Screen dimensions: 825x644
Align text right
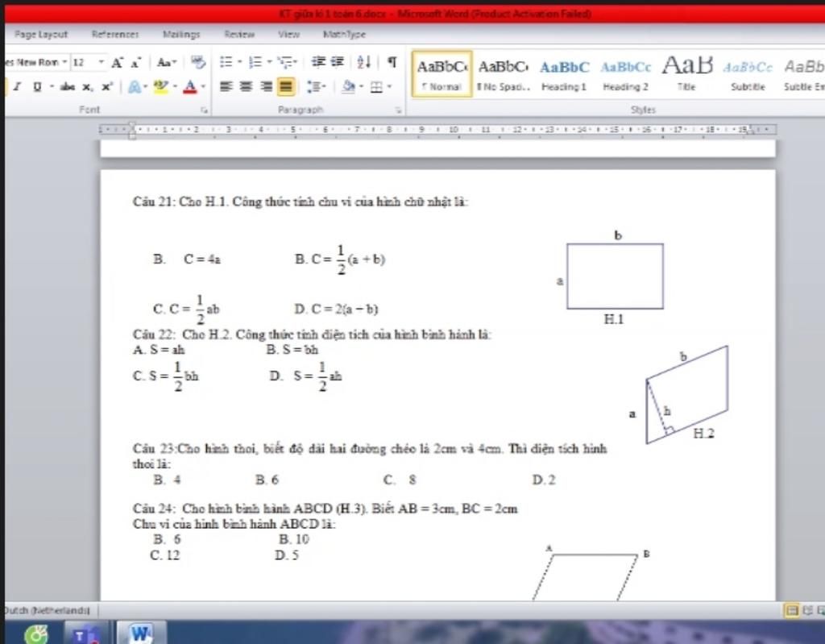click(266, 86)
